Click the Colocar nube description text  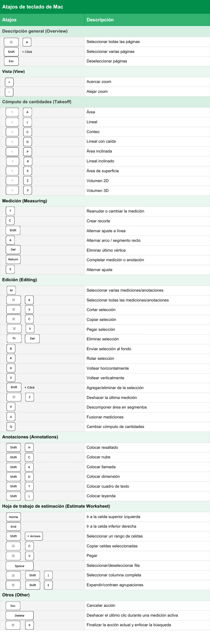click(x=98, y=457)
